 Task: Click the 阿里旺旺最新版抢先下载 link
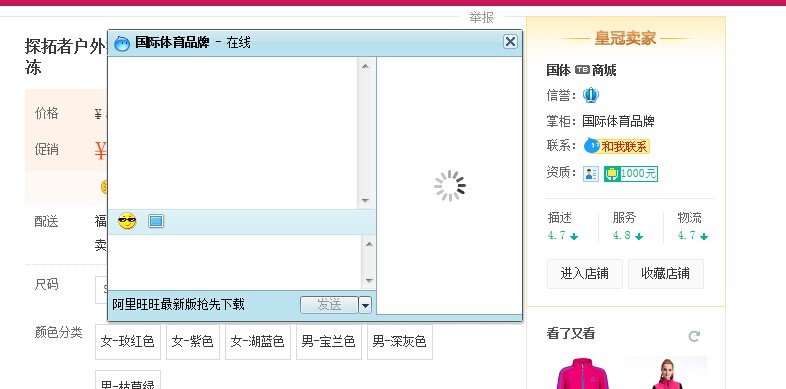click(178, 304)
